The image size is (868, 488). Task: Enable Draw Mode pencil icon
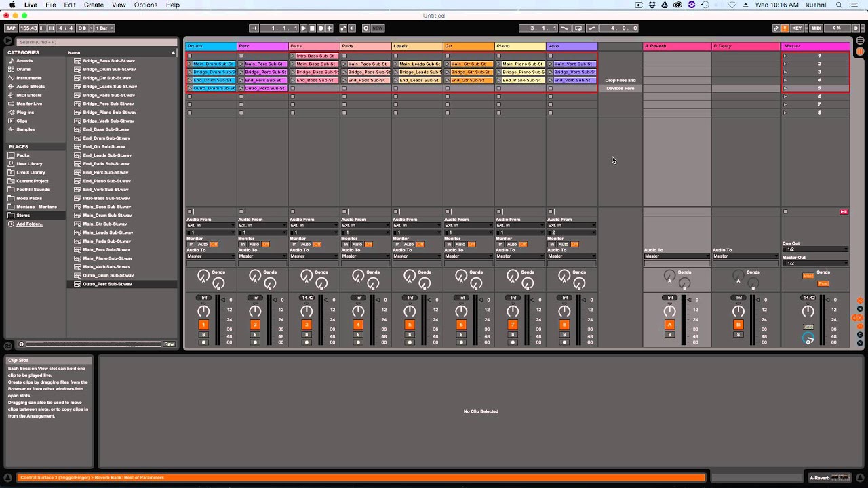point(776,28)
